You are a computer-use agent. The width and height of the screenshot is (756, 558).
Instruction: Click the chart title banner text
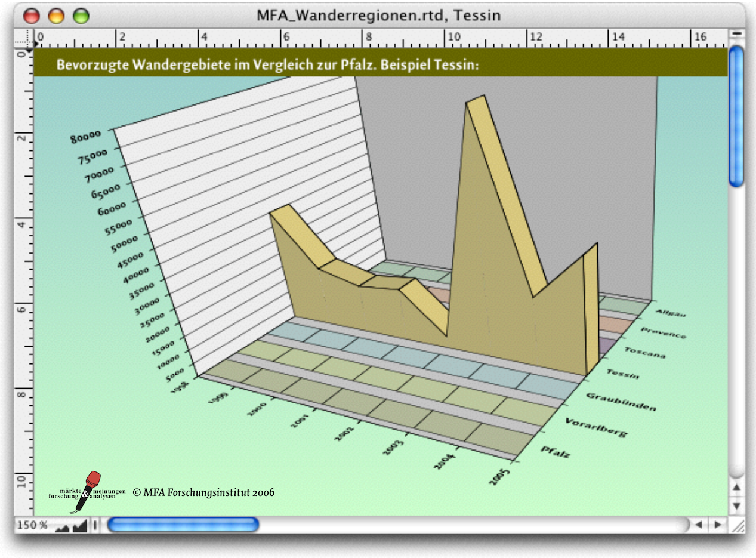tap(268, 64)
